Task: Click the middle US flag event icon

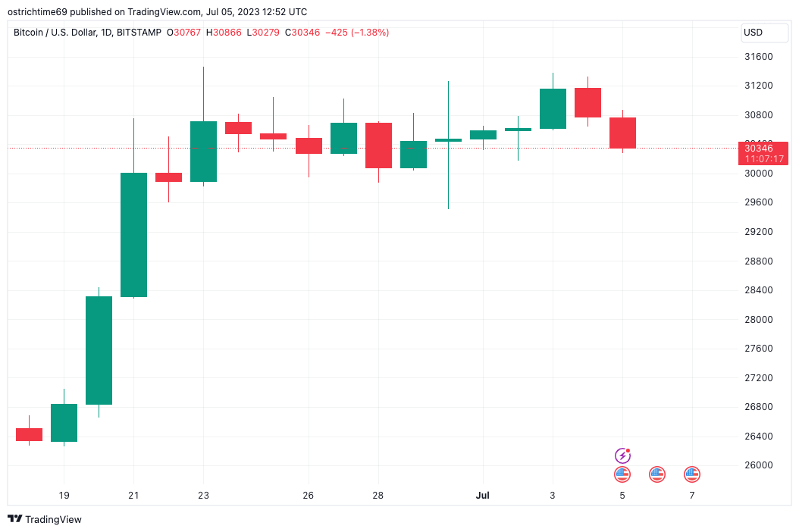Action: (657, 474)
